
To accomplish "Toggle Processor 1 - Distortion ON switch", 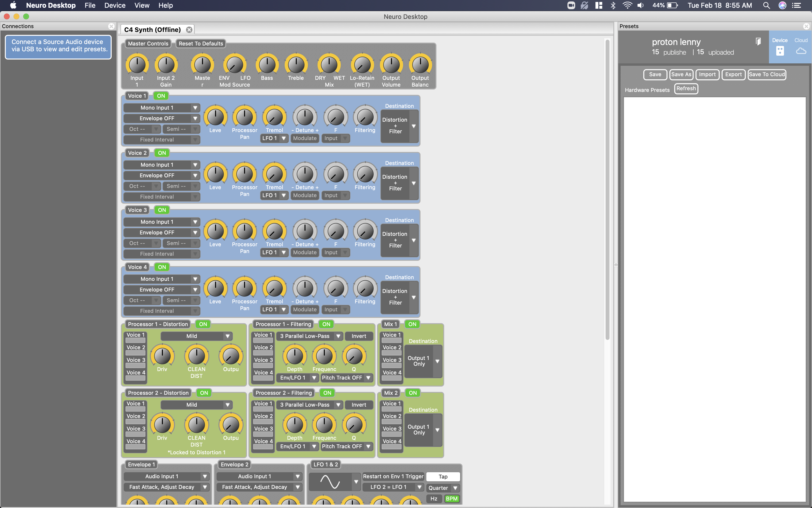I will tap(203, 324).
